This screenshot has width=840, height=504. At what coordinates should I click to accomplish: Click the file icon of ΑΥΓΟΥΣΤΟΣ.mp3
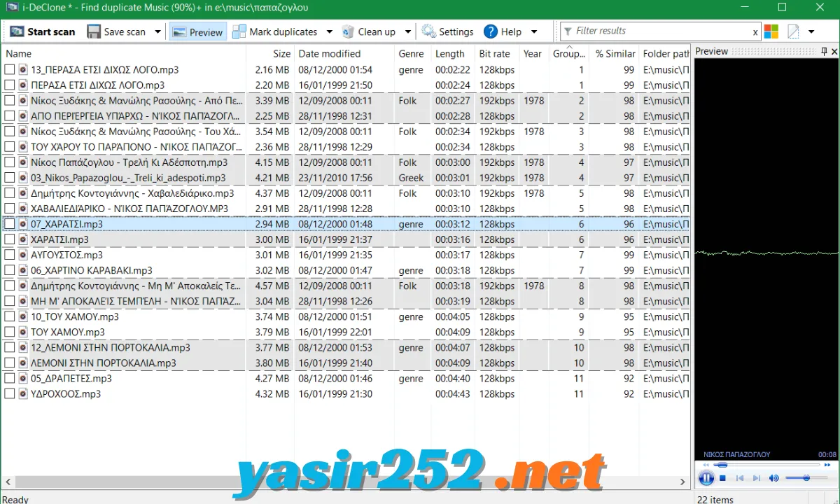coord(23,255)
